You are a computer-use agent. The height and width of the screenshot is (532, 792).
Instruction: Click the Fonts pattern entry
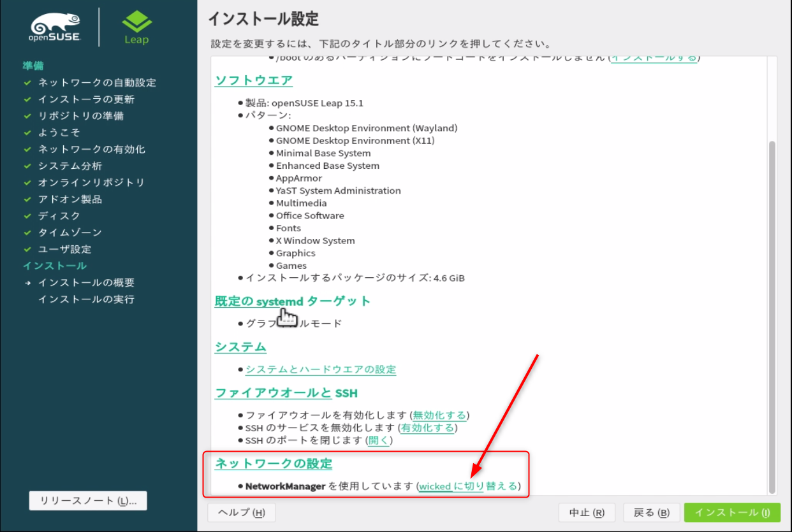pyautogui.click(x=288, y=228)
